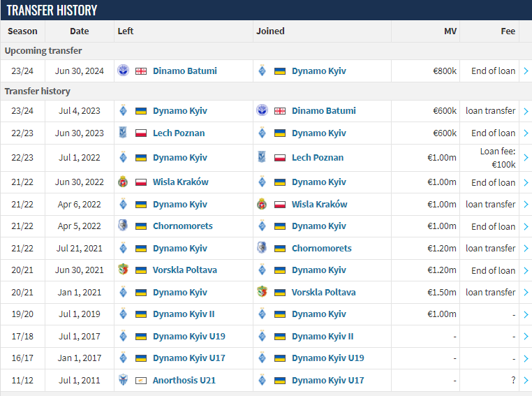Click Chornomorets crest in Apr 5, 2022 row
This screenshot has height=396, width=532.
tap(123, 226)
